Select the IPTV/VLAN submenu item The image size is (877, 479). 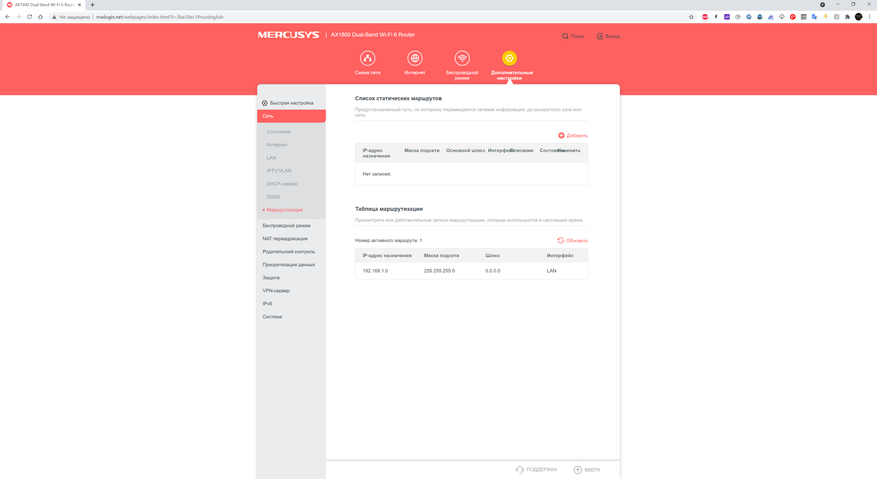click(x=278, y=171)
